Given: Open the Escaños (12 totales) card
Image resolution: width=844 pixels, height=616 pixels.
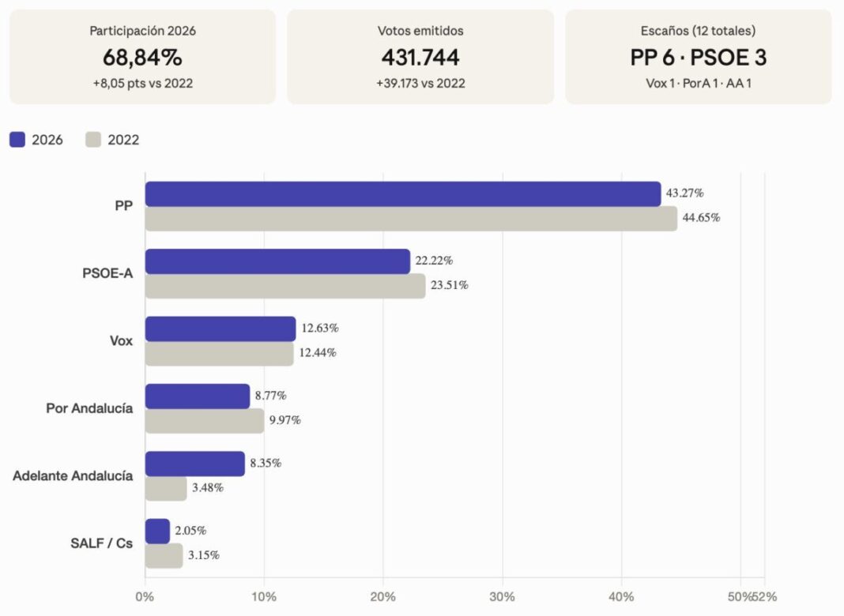Looking at the screenshot, I should pos(698,57).
